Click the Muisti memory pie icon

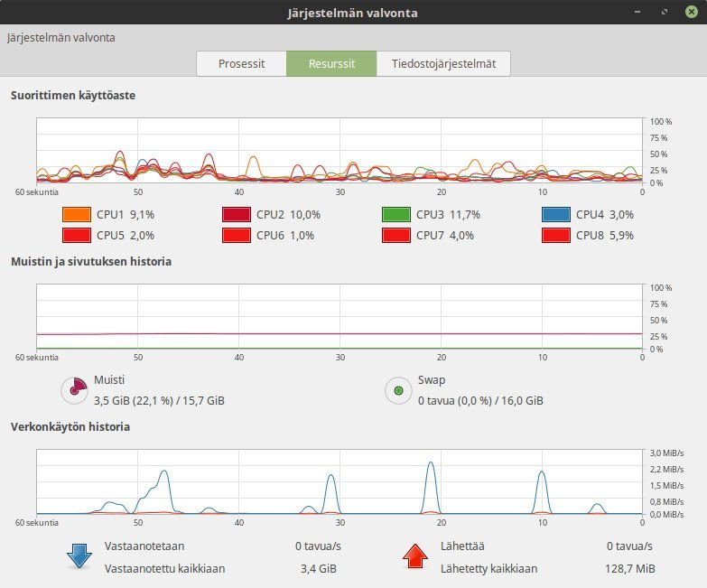(74, 390)
